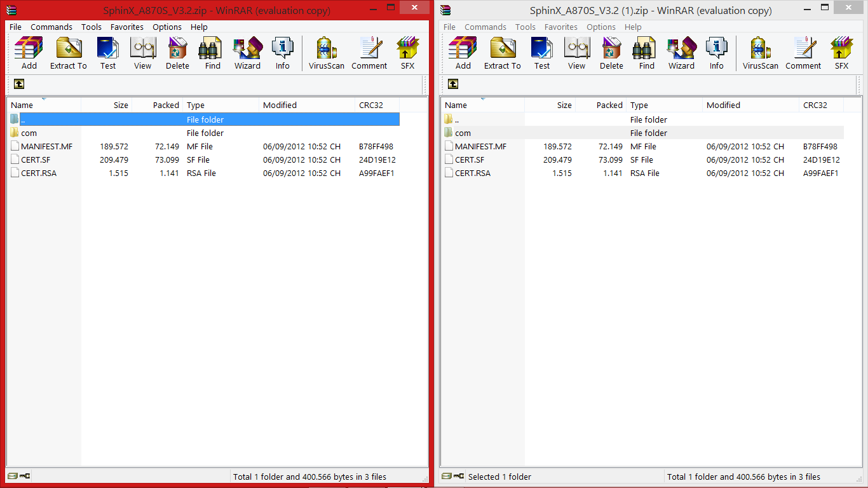Viewport: 868px width, 488px height.
Task: Sort by Modified column in left window
Action: click(307, 105)
